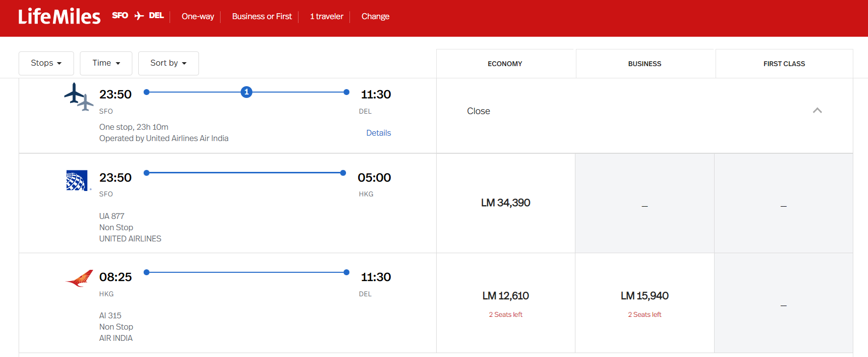Click the unavailable first class dash for UA 877
The image size is (868, 357).
click(784, 206)
